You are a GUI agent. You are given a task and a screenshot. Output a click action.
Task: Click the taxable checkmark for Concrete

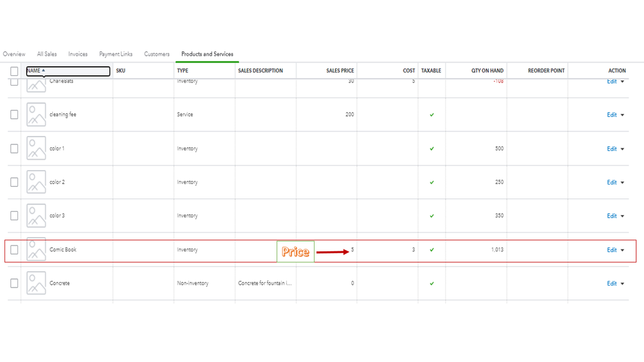click(x=432, y=283)
